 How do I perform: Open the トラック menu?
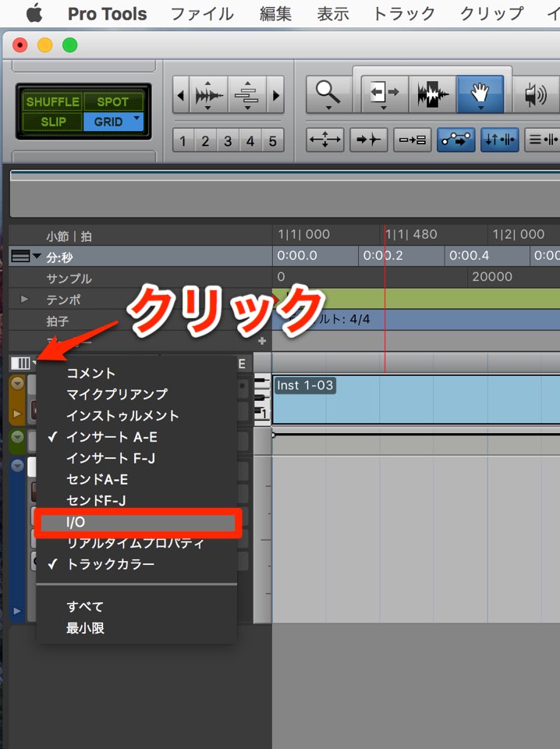[404, 14]
